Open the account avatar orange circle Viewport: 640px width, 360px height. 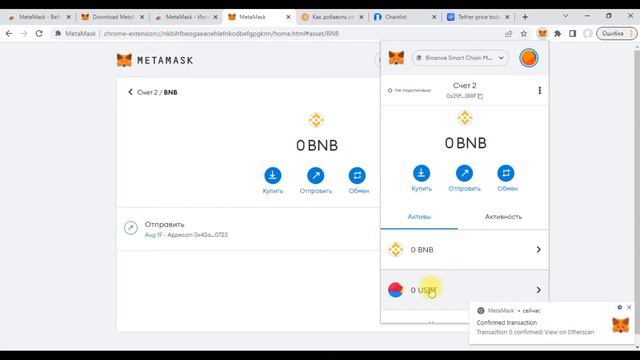pyautogui.click(x=529, y=58)
